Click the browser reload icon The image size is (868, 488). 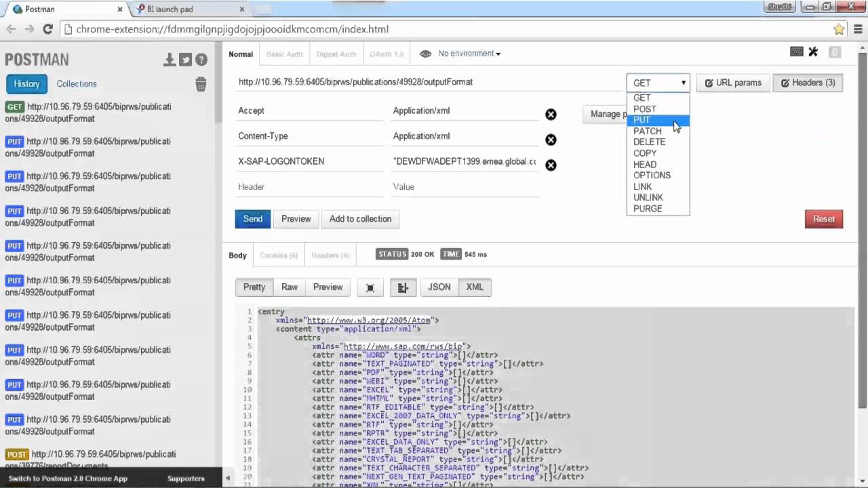[x=47, y=29]
